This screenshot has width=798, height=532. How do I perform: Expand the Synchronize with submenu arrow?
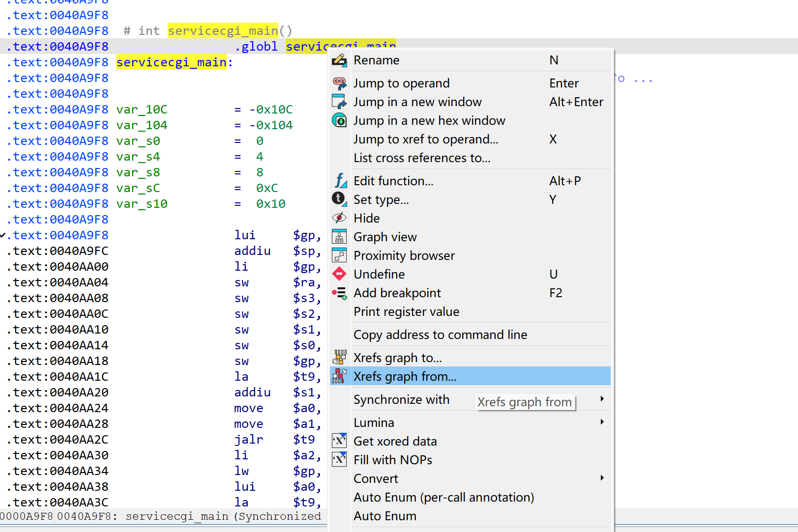[602, 399]
